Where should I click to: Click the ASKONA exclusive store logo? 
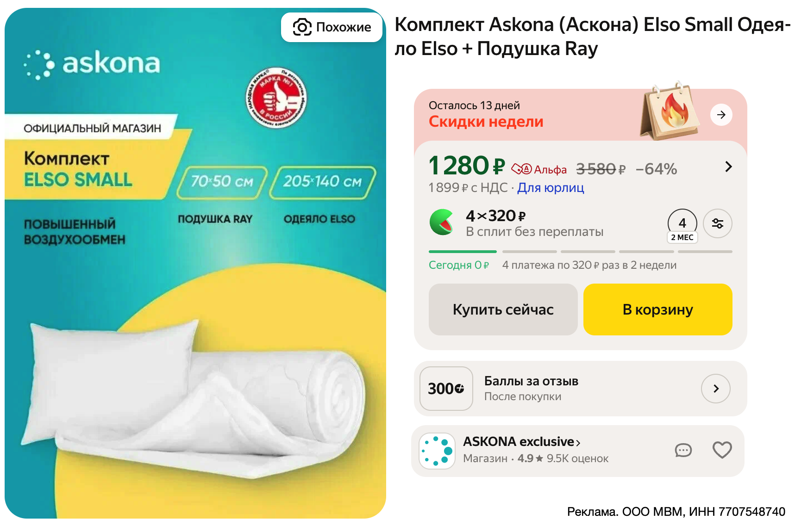[x=437, y=451]
